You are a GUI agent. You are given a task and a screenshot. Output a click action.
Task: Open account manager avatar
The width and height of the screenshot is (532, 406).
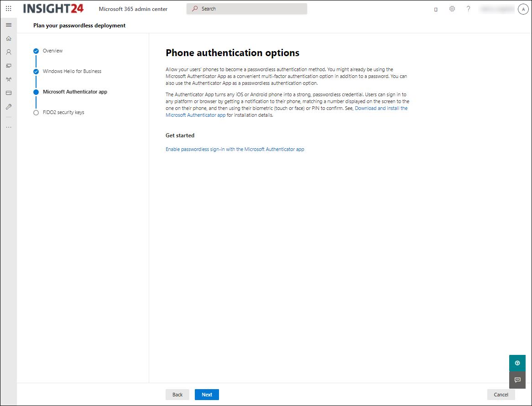pos(523,9)
